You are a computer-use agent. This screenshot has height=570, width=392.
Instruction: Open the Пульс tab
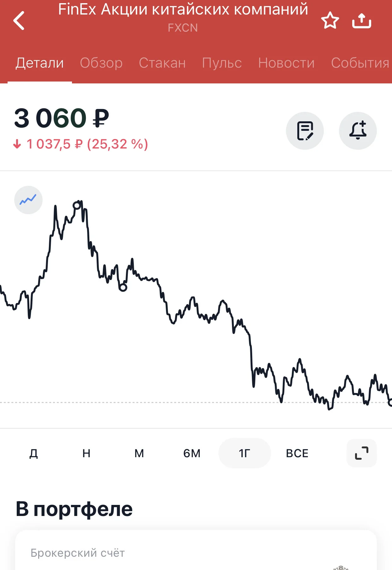tap(222, 63)
